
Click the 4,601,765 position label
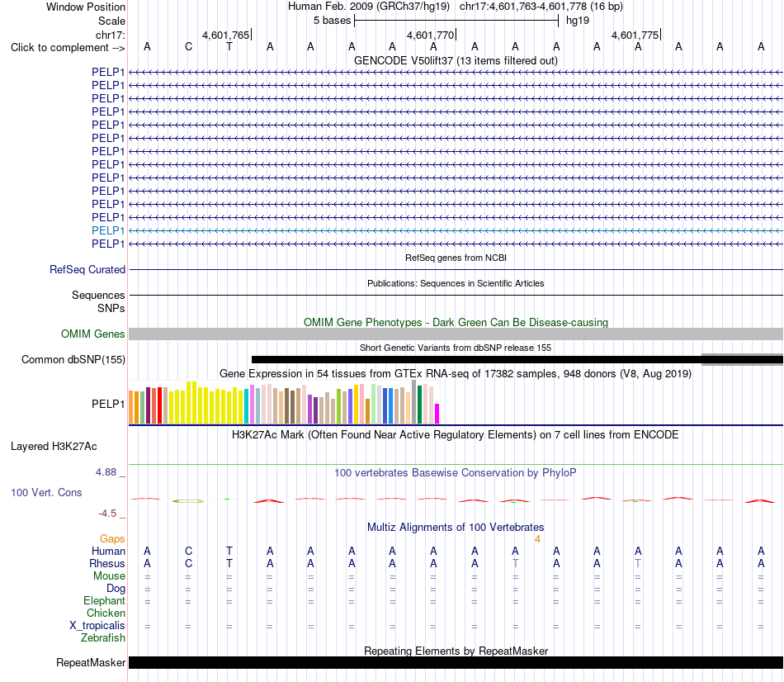coord(225,35)
